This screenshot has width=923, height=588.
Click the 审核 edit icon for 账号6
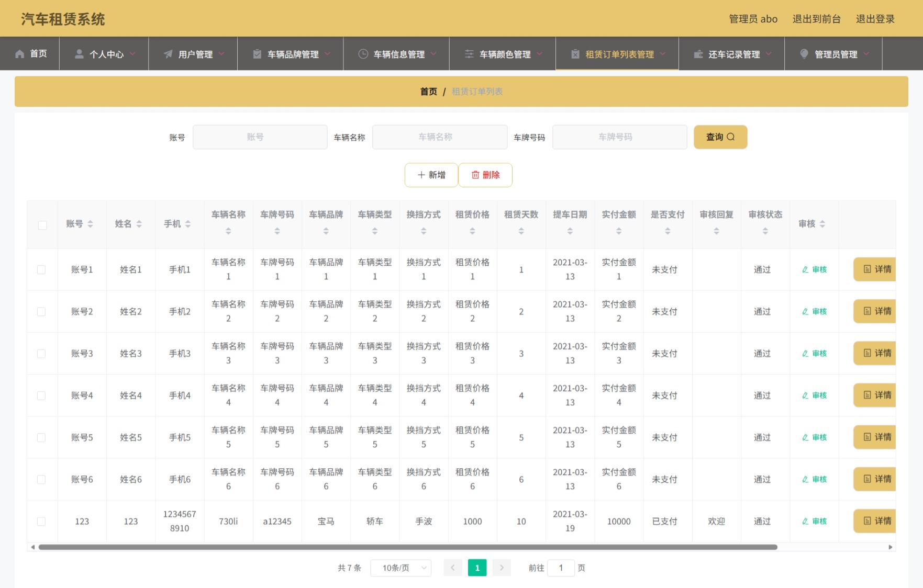[805, 479]
